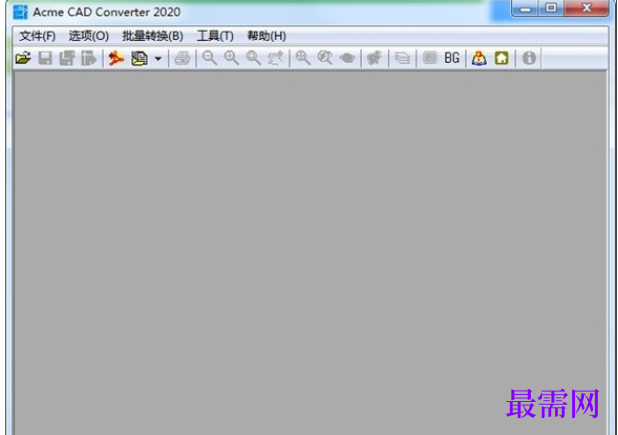
Task: Click the single-disk save icon
Action: (x=45, y=58)
